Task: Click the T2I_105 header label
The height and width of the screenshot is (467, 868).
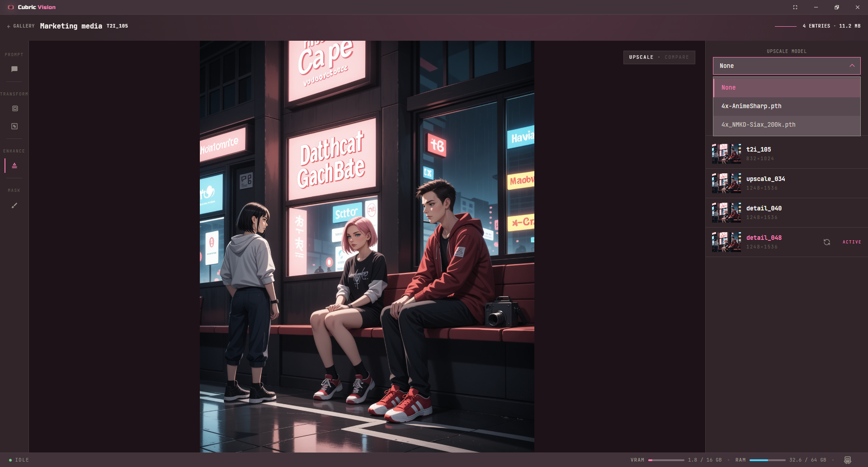Action: (x=117, y=26)
